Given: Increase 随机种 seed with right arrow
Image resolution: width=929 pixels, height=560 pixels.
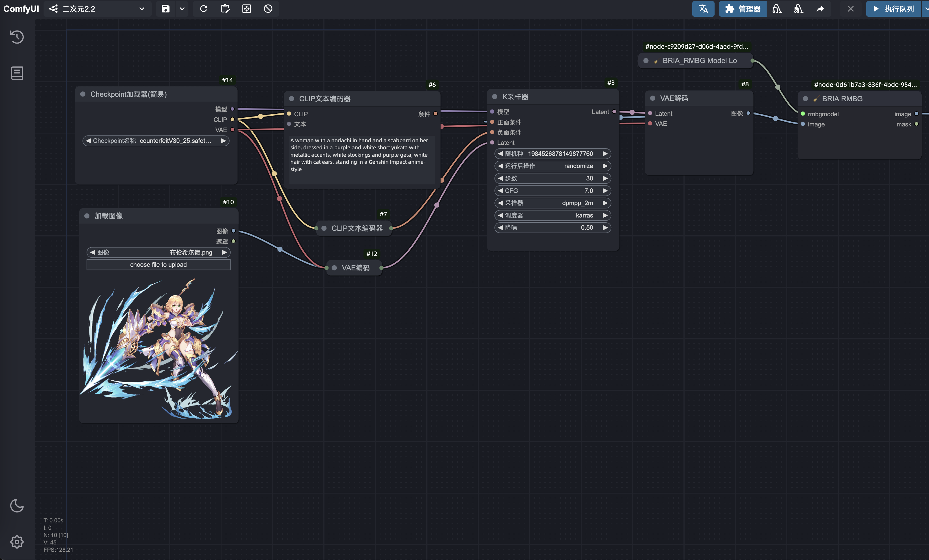Looking at the screenshot, I should [605, 154].
